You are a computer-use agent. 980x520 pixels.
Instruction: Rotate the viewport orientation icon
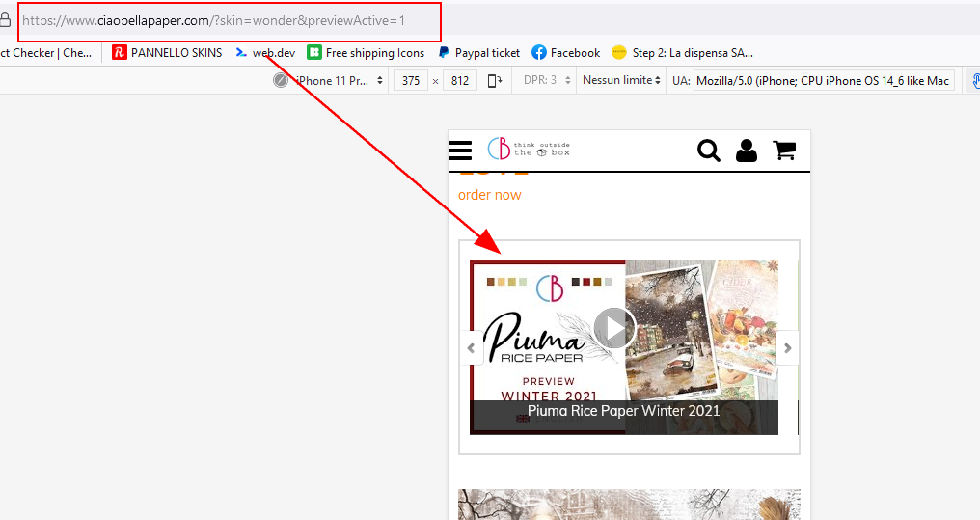point(495,81)
